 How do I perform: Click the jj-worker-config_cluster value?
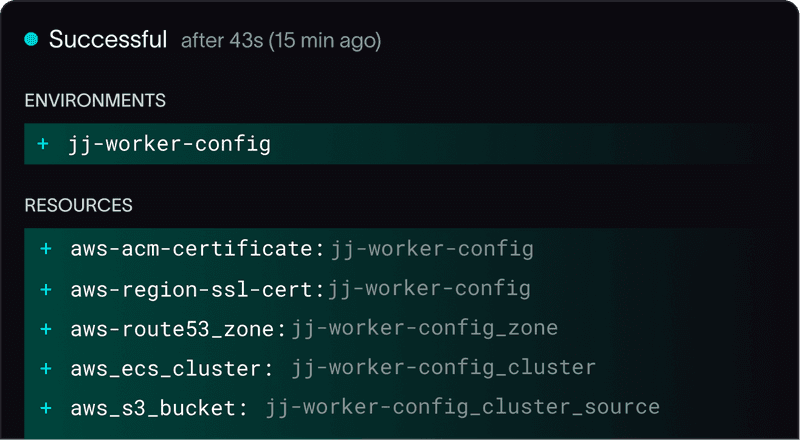(x=444, y=368)
